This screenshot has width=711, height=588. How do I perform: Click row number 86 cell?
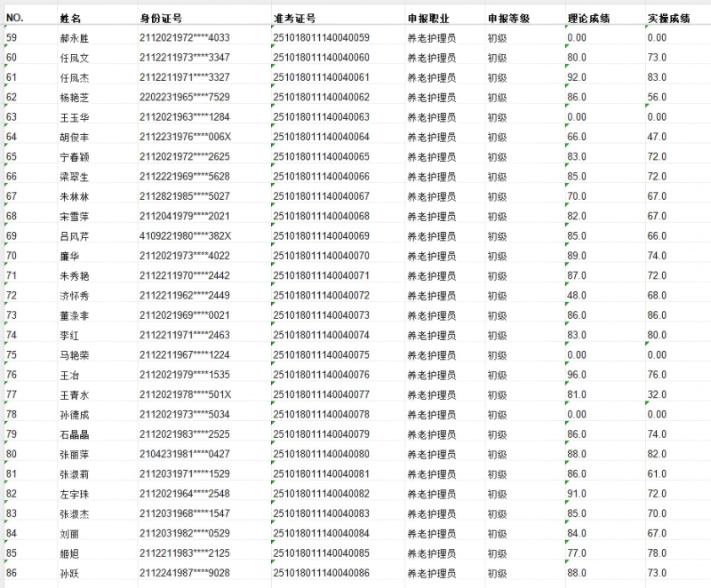(x=12, y=574)
